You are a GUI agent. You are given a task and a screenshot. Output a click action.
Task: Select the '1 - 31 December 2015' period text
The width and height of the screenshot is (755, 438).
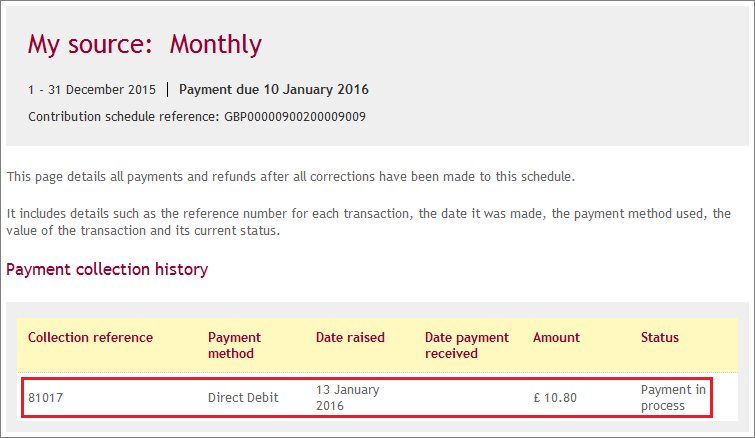pyautogui.click(x=92, y=90)
